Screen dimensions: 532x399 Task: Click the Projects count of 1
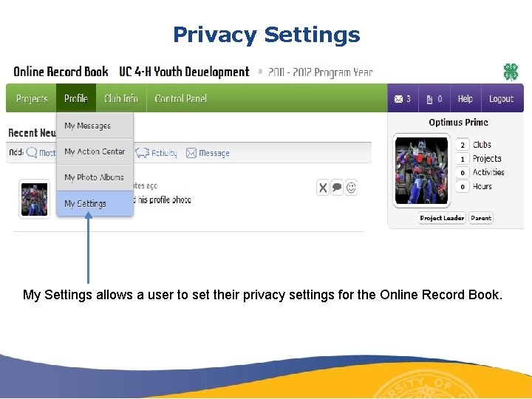pos(463,159)
